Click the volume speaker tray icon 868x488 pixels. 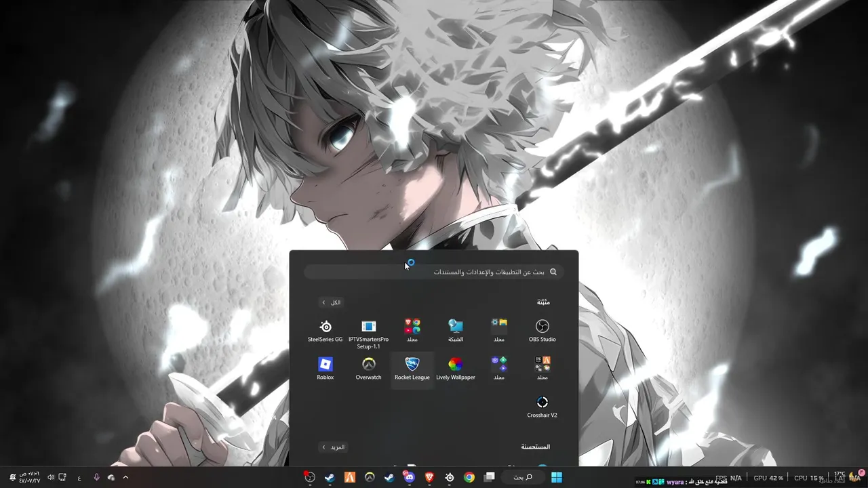pos(51,477)
